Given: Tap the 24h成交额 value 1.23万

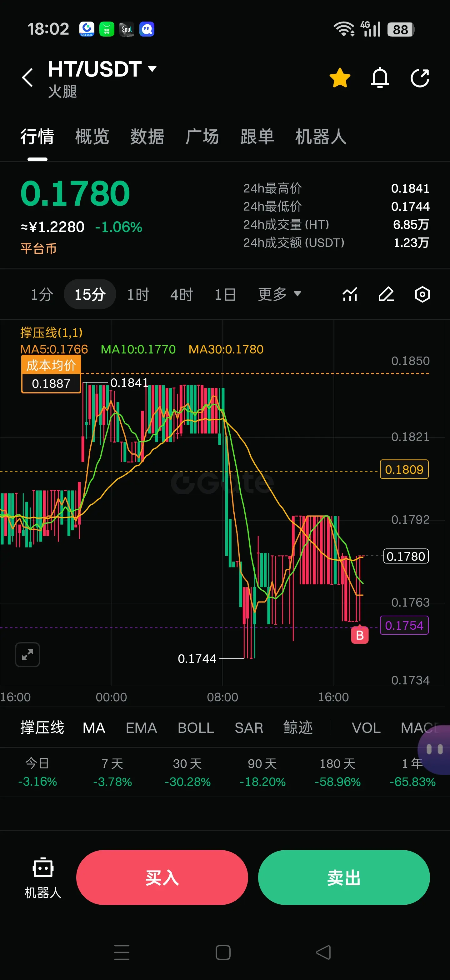Looking at the screenshot, I should click(x=411, y=243).
